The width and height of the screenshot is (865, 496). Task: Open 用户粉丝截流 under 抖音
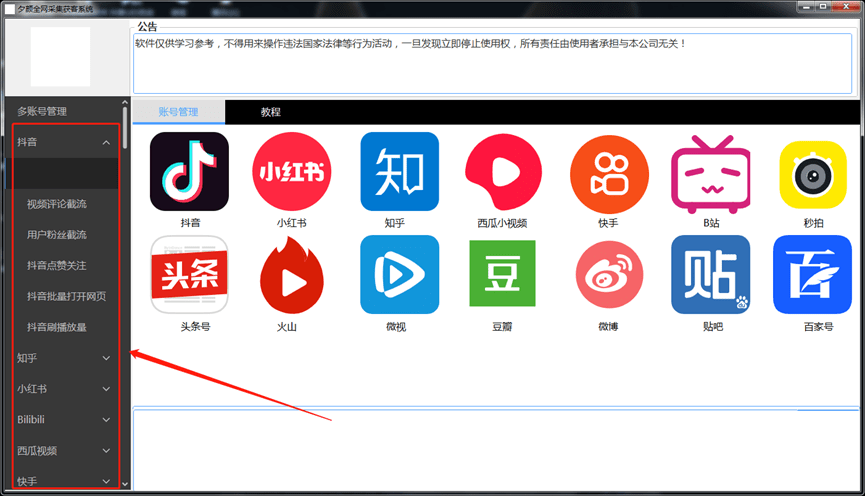tap(57, 235)
